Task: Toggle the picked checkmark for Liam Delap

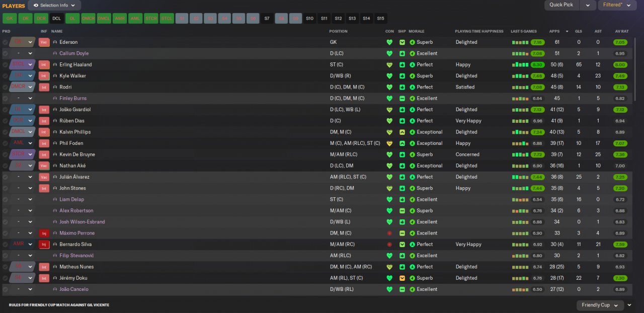Action: [x=5, y=200]
